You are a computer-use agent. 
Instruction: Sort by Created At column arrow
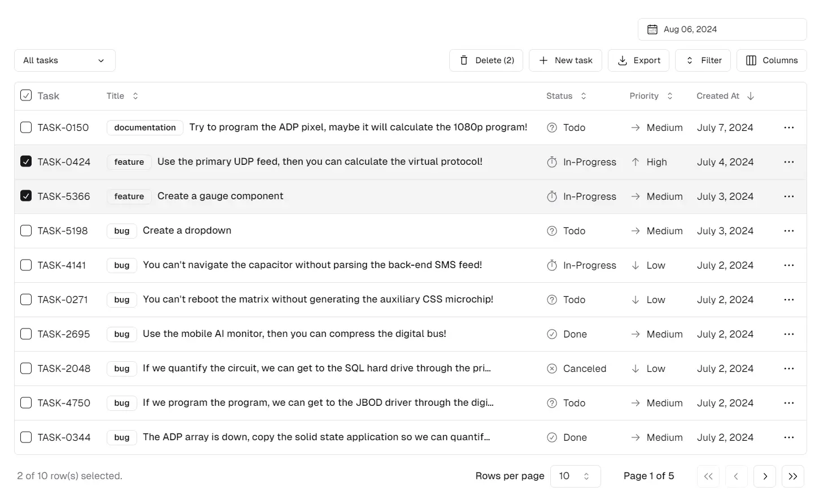tap(751, 96)
